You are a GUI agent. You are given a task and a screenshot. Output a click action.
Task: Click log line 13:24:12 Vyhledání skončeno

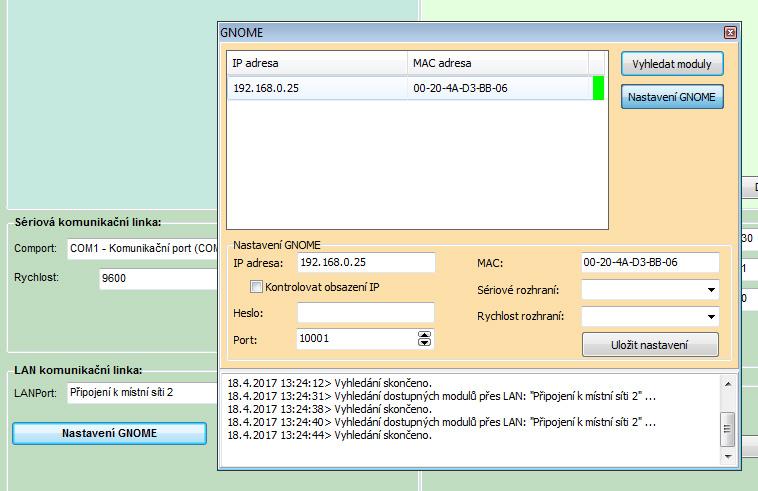coord(329,383)
